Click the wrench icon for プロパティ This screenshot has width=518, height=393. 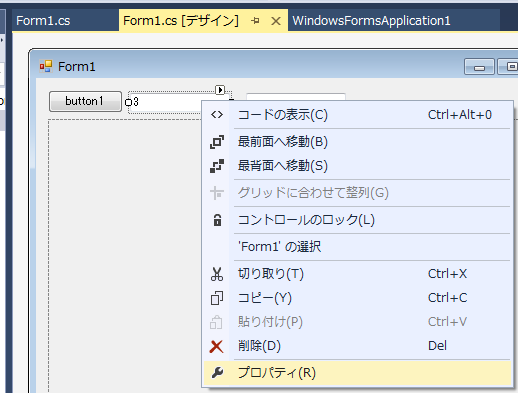(x=217, y=373)
